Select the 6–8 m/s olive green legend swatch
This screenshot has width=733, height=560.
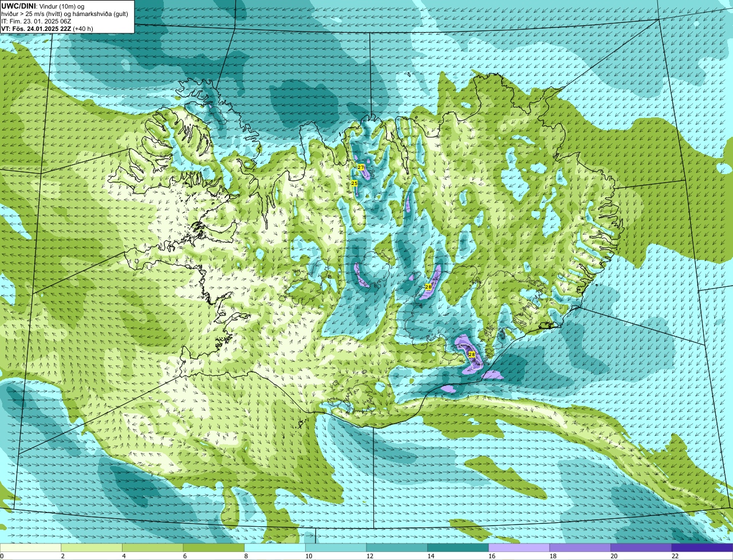(x=214, y=547)
